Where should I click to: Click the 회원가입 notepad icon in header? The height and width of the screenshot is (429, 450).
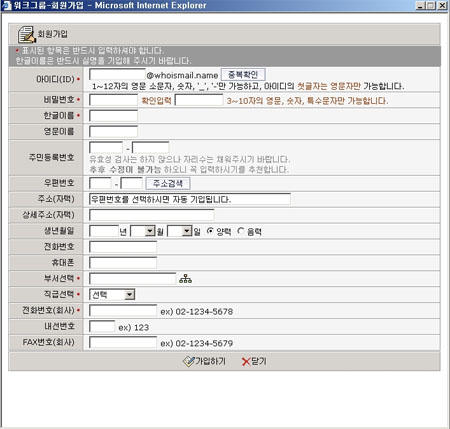(27, 35)
